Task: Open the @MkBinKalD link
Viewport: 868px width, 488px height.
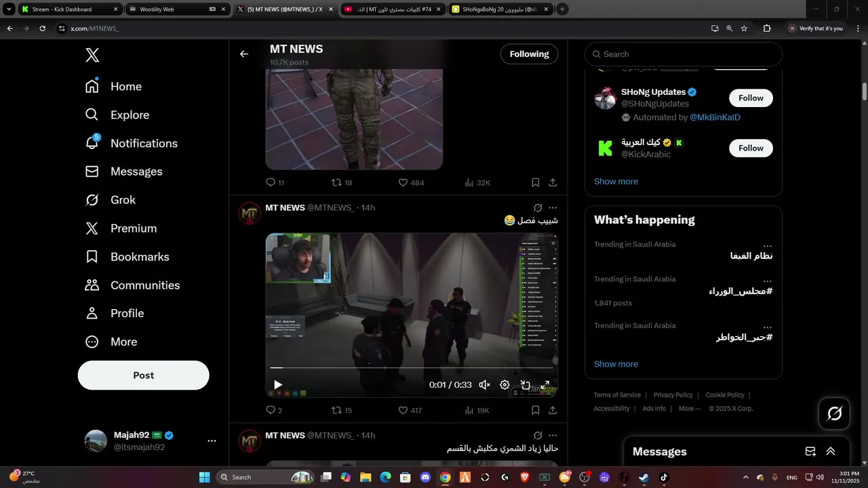Action: tap(715, 117)
